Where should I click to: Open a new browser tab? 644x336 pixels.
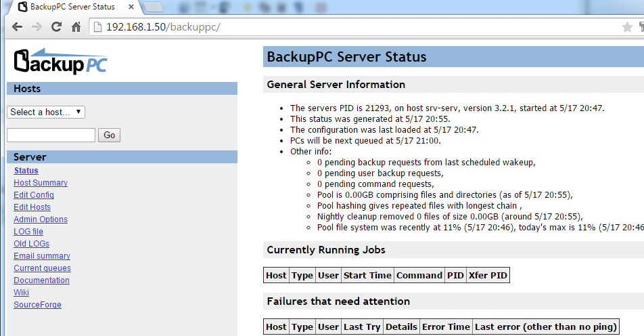tap(154, 7)
